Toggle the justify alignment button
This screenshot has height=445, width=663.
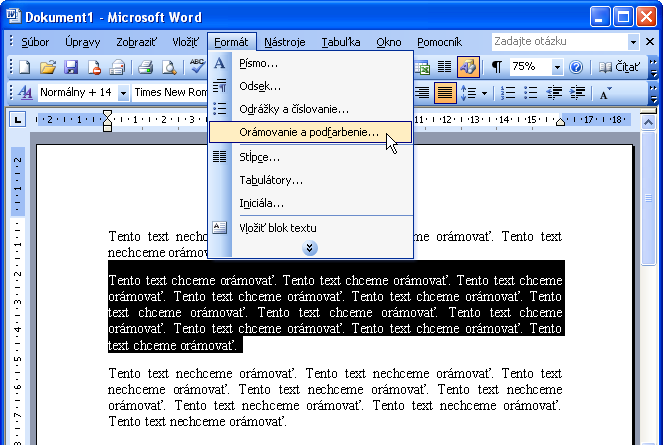[445, 93]
